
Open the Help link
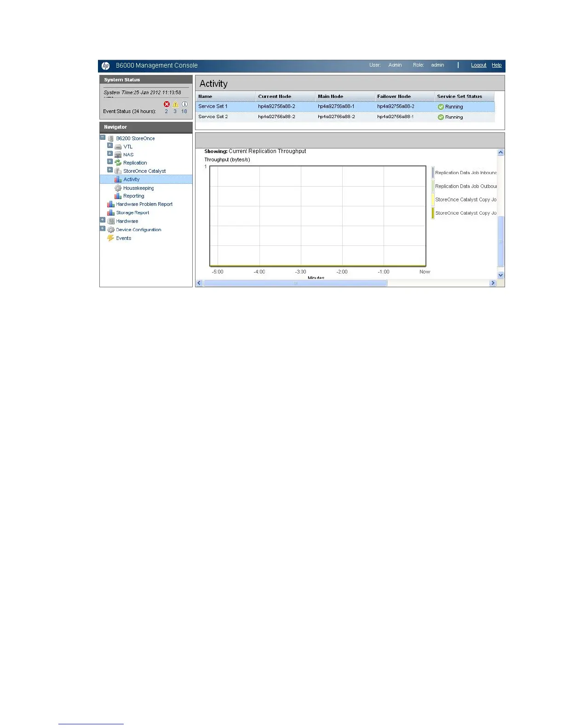tap(497, 65)
